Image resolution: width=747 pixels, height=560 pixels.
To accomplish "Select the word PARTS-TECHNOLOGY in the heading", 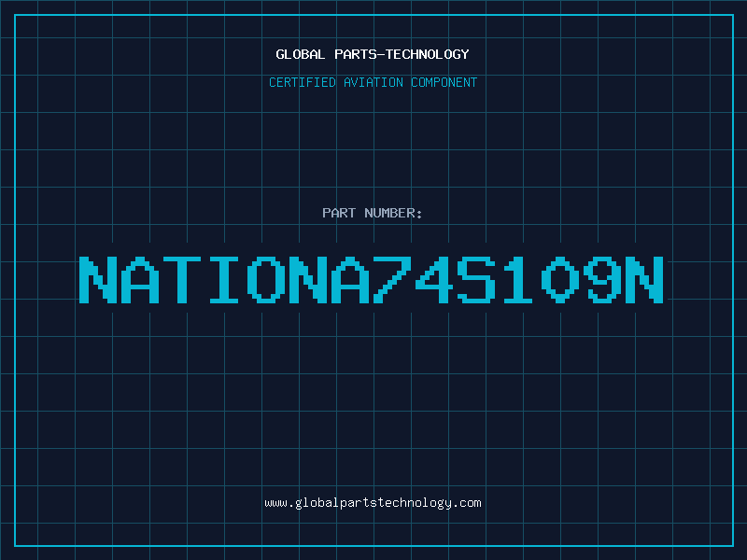I will pyautogui.click(x=401, y=54).
